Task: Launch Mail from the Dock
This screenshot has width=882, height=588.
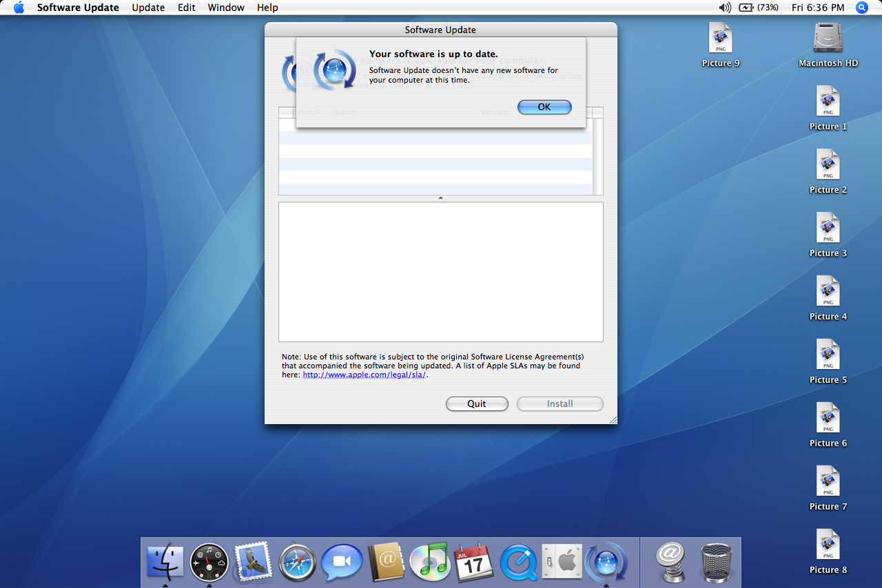Action: (252, 562)
